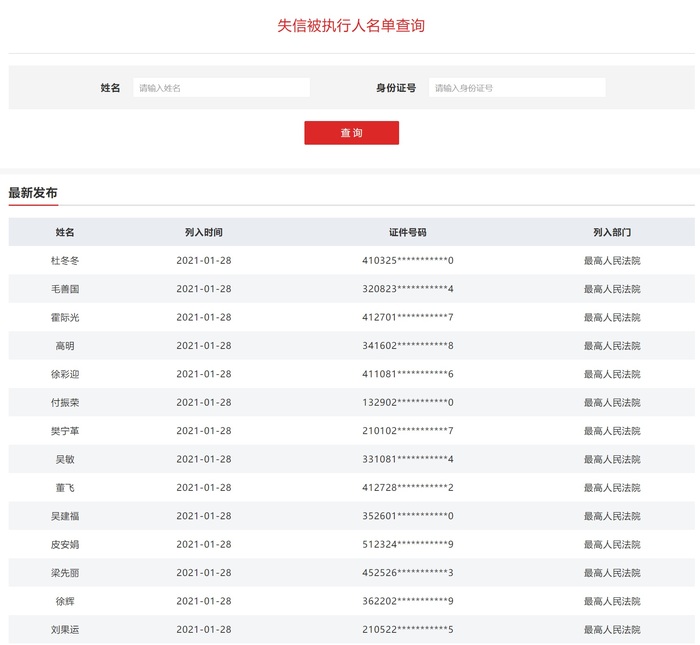Click the 证件号码 column header
The height and width of the screenshot is (645, 700).
point(408,232)
